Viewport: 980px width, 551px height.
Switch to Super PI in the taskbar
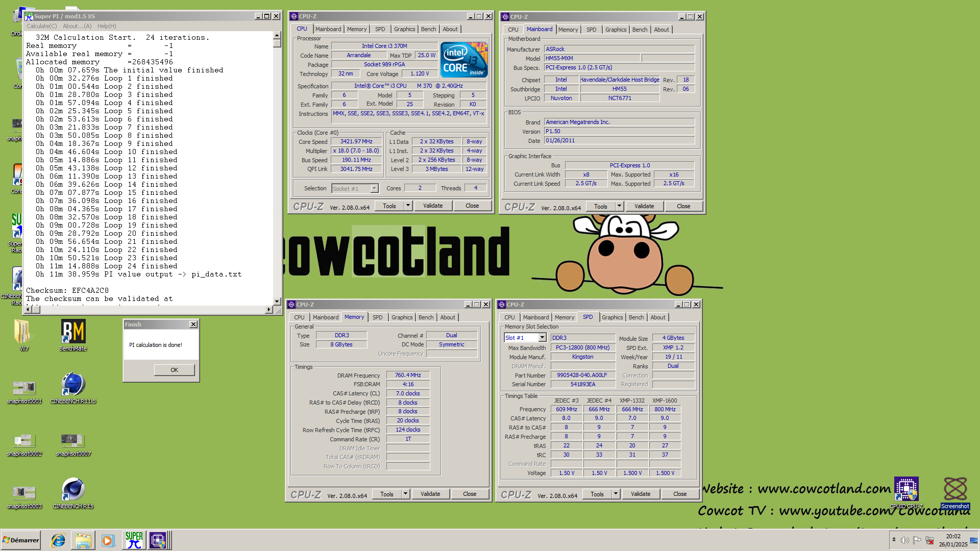pos(134,540)
